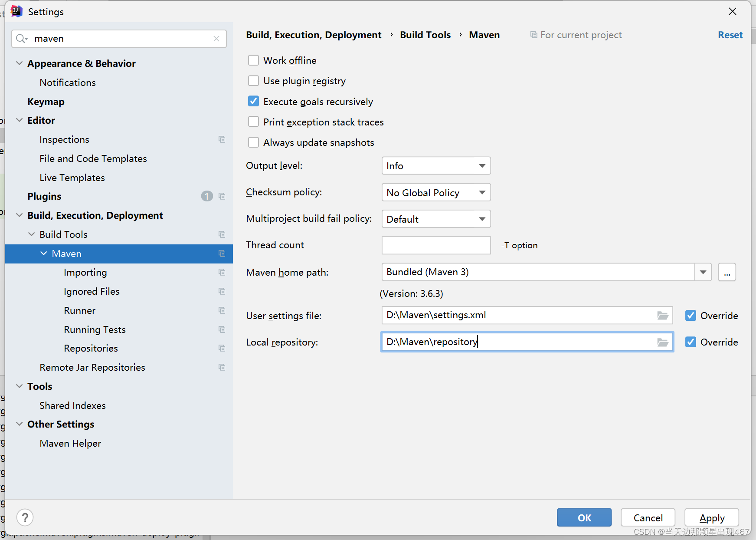Click Build Tools in the breadcrumb
This screenshot has width=756, height=540.
click(x=425, y=35)
